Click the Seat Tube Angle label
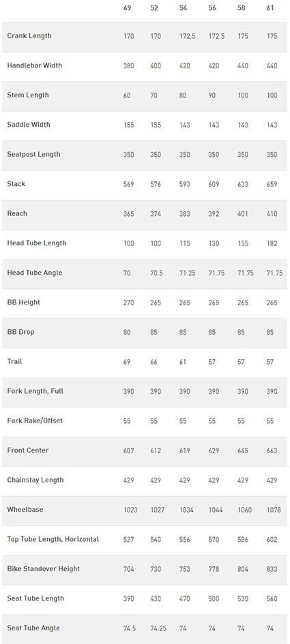Screen dimensions: 290x644 click(33, 628)
